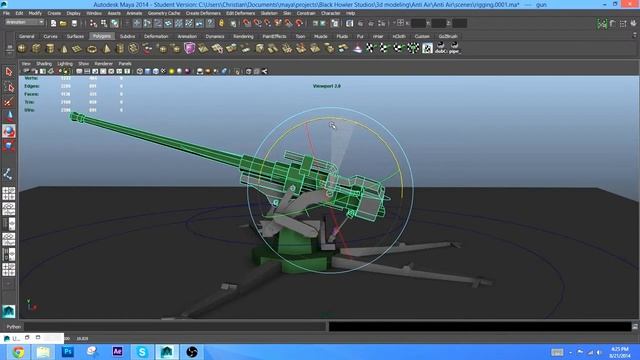The height and width of the screenshot is (360, 640).
Task: Toggle select by component type mode
Action: pyautogui.click(x=115, y=24)
